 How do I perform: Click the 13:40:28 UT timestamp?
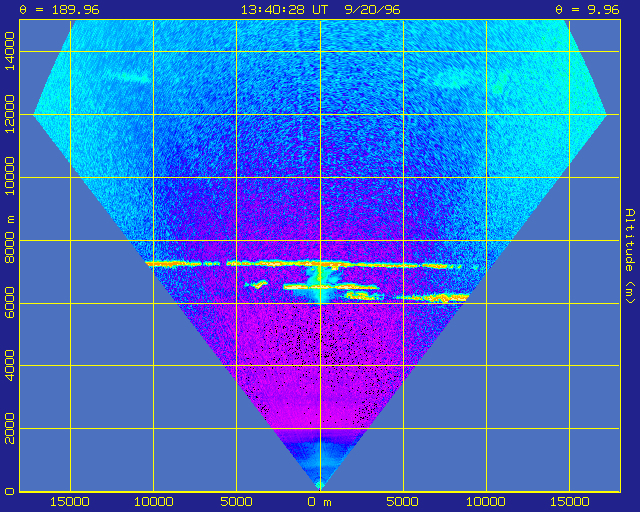[x=284, y=10]
